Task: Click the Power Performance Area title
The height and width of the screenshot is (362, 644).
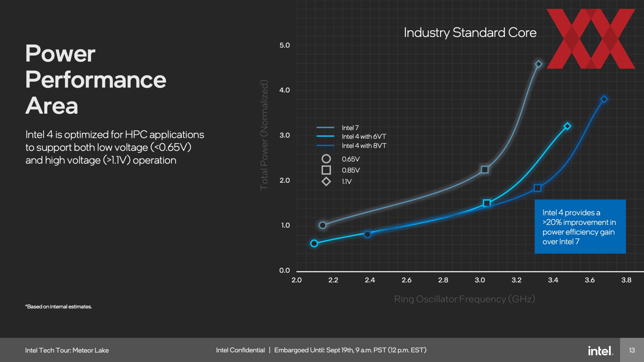Action: (96, 79)
